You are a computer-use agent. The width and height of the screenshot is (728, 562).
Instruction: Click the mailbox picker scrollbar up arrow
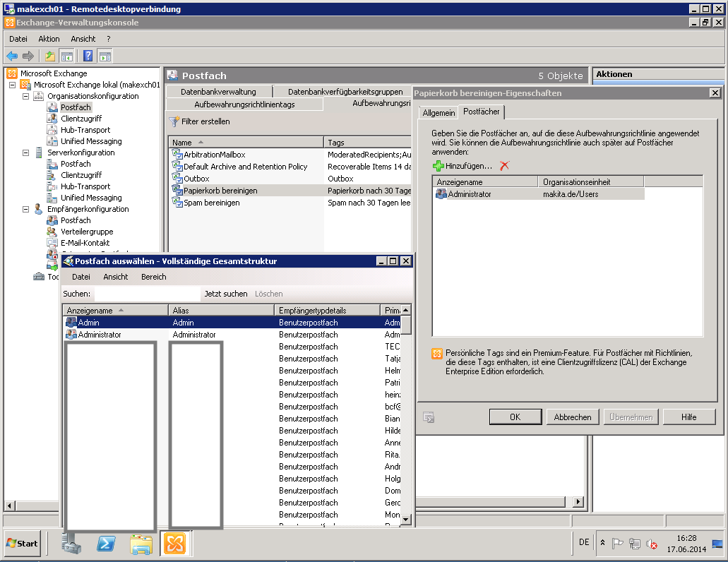coord(406,310)
